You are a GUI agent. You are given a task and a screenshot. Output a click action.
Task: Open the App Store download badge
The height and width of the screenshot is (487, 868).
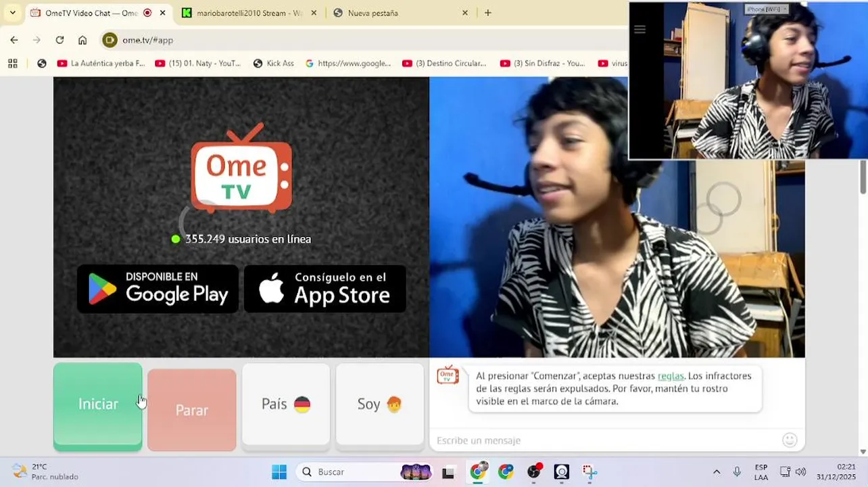325,289
